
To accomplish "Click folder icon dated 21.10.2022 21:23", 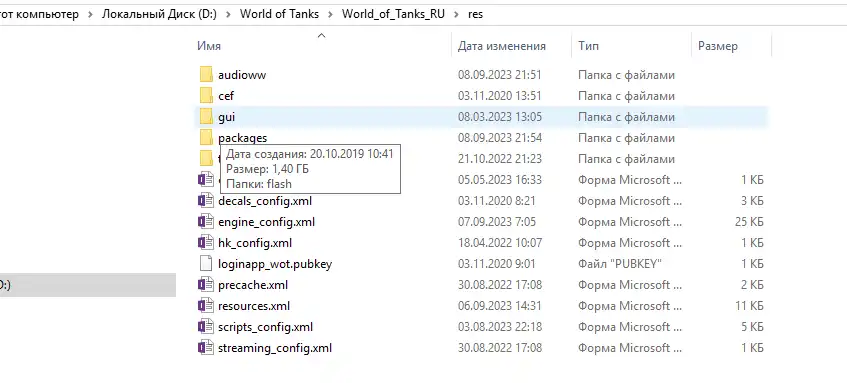I will pos(206,159).
